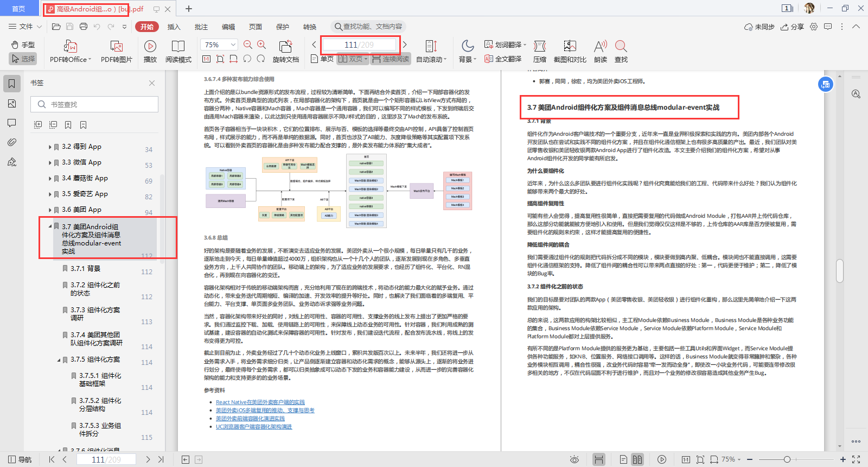Viewport: 868px width, 467px height.
Task: Click 未同步 sync status
Action: click(759, 27)
